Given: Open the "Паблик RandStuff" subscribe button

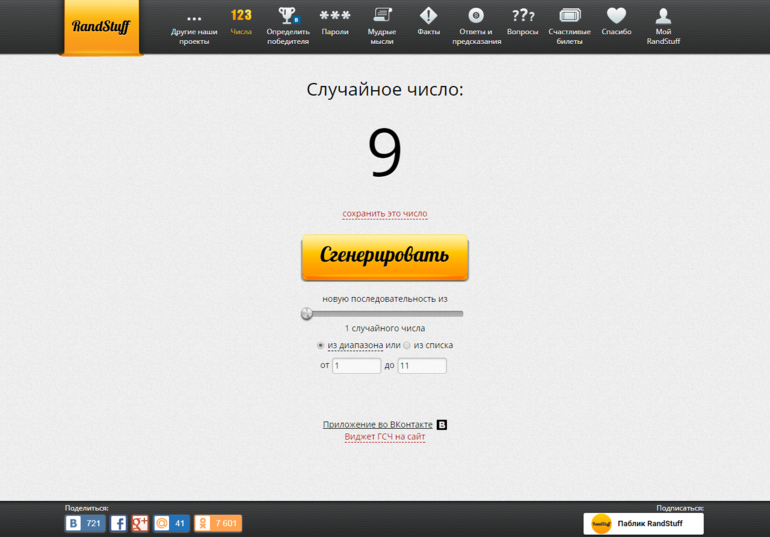Looking at the screenshot, I should click(643, 524).
